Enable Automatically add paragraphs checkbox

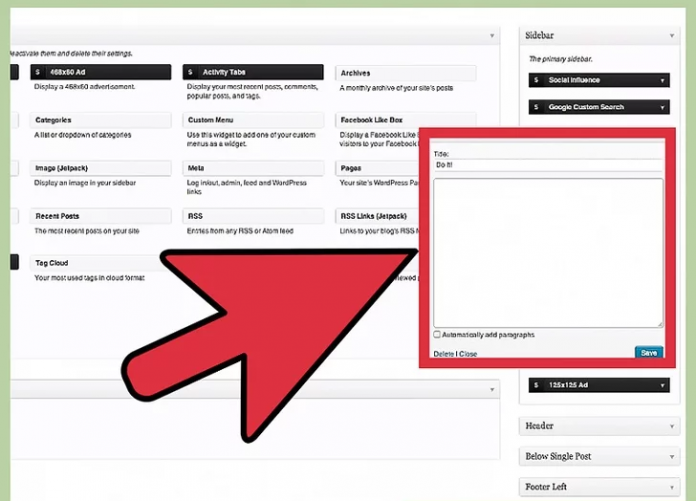tap(437, 334)
